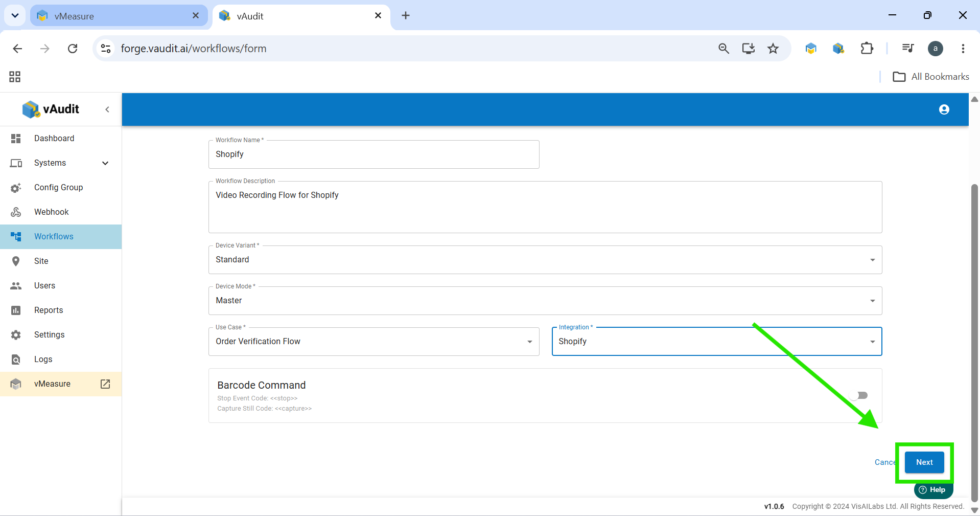Bookmark this page with the star icon

tap(773, 49)
